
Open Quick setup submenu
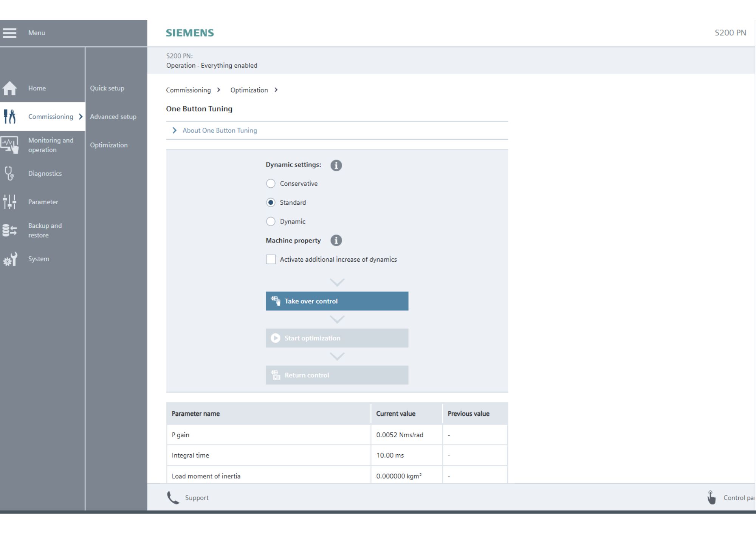pos(107,88)
